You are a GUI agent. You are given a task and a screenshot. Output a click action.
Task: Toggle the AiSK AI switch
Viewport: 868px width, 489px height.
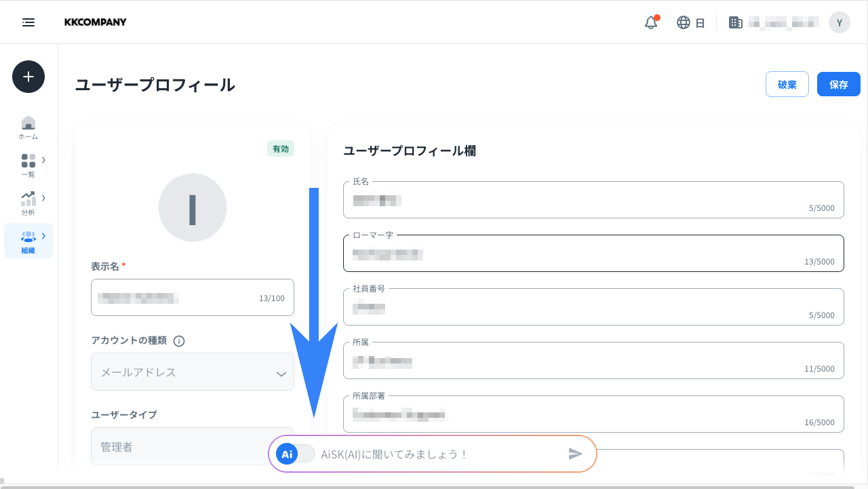[296, 454]
